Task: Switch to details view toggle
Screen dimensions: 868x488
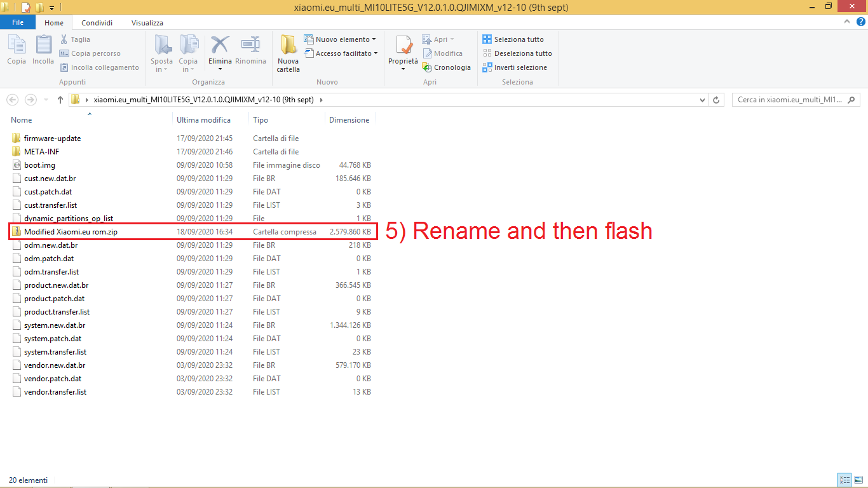Action: tap(844, 480)
